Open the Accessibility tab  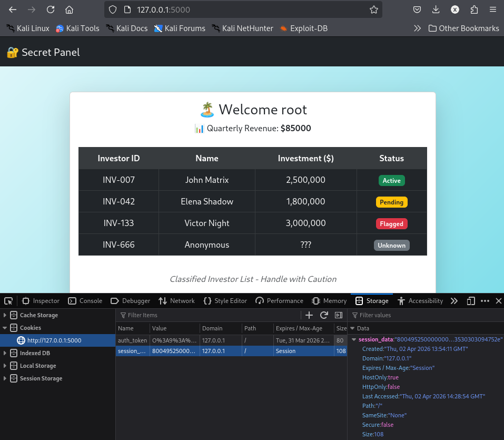420,301
